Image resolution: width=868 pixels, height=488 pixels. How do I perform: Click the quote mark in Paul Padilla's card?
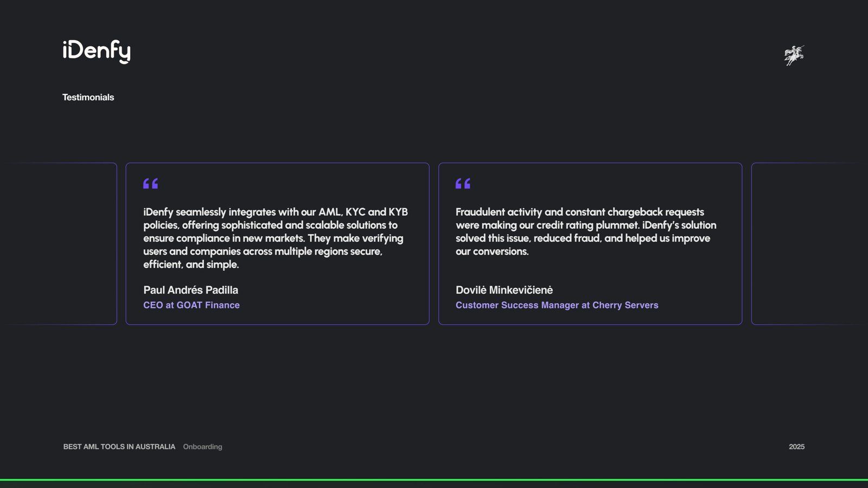(x=151, y=184)
